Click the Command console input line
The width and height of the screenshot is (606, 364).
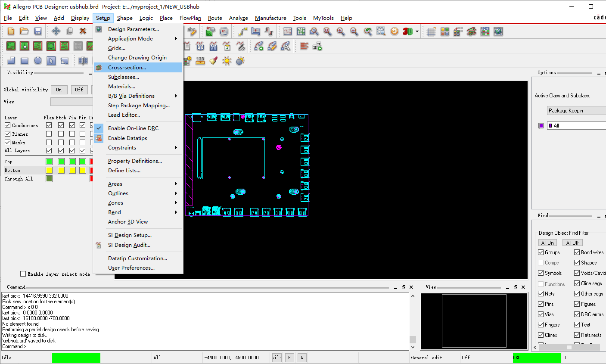point(205,346)
